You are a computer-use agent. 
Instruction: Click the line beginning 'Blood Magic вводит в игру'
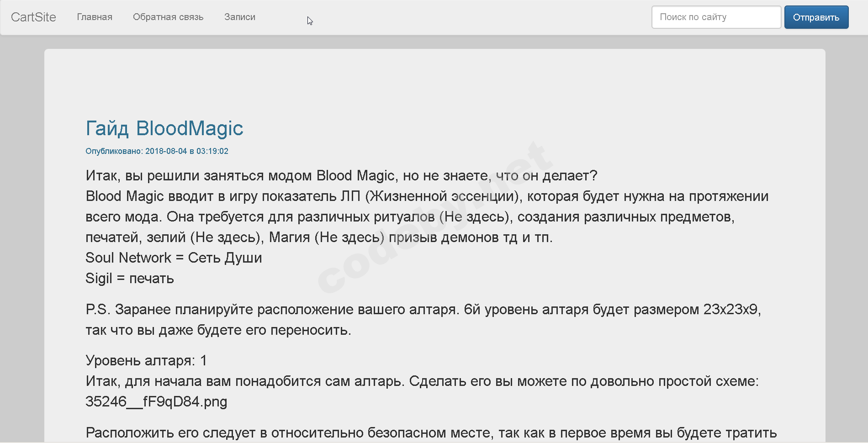coord(427,196)
